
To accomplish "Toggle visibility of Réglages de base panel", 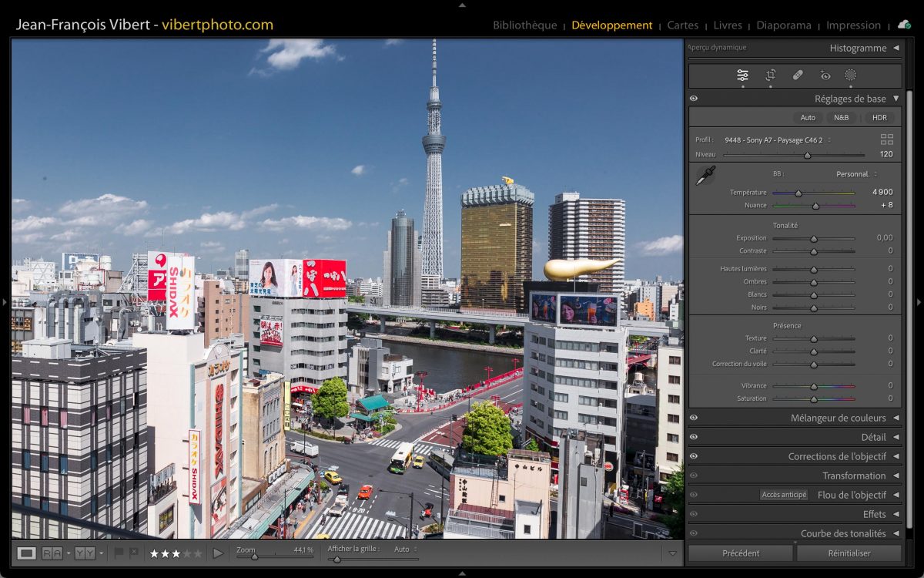I will pos(694,99).
